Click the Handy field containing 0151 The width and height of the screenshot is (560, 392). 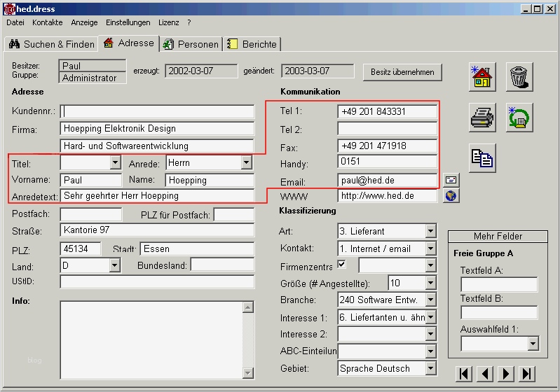[388, 162]
